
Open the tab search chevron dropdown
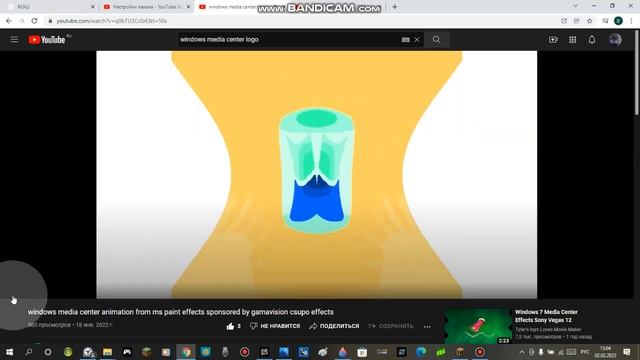coord(576,6)
